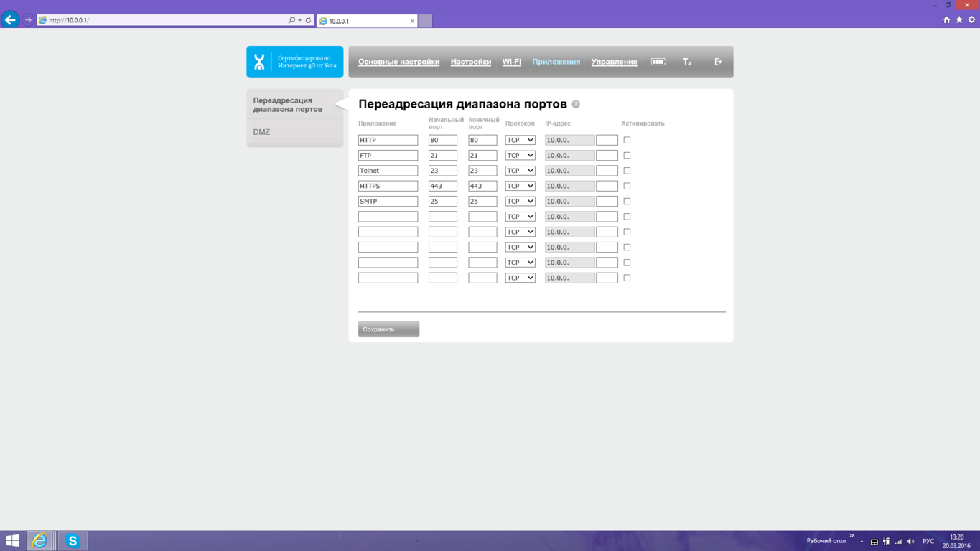Click the refresh icon in address bar
The image size is (980, 551).
[309, 20]
